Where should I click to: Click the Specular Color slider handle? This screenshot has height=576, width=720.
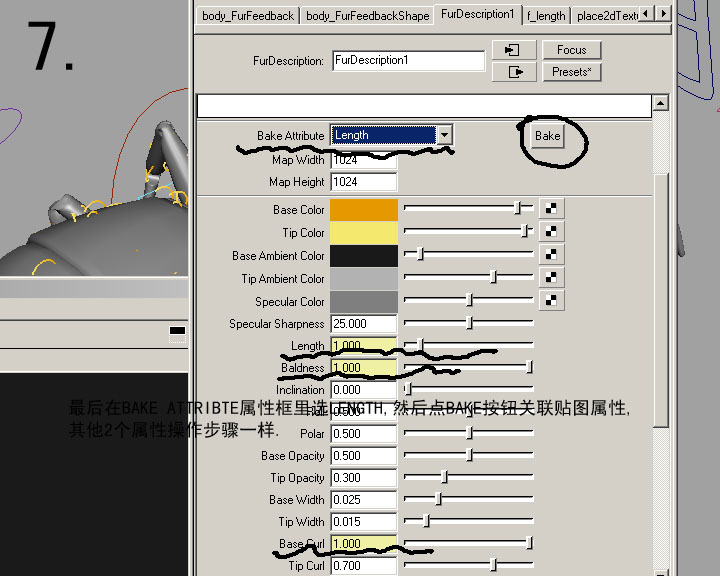(x=469, y=299)
